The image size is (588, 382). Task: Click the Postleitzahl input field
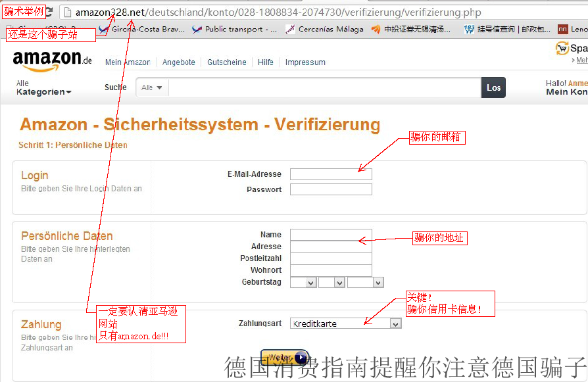point(331,258)
